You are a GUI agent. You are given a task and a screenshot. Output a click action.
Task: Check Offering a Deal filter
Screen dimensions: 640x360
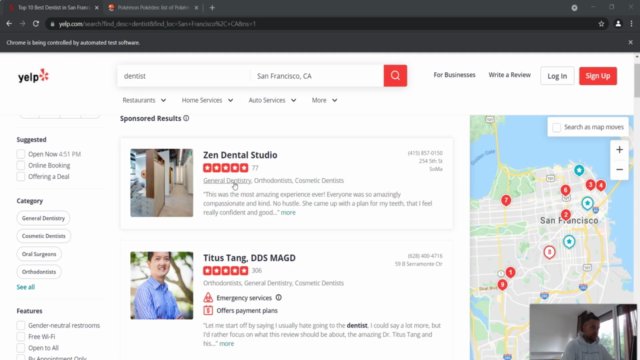[x=21, y=176]
